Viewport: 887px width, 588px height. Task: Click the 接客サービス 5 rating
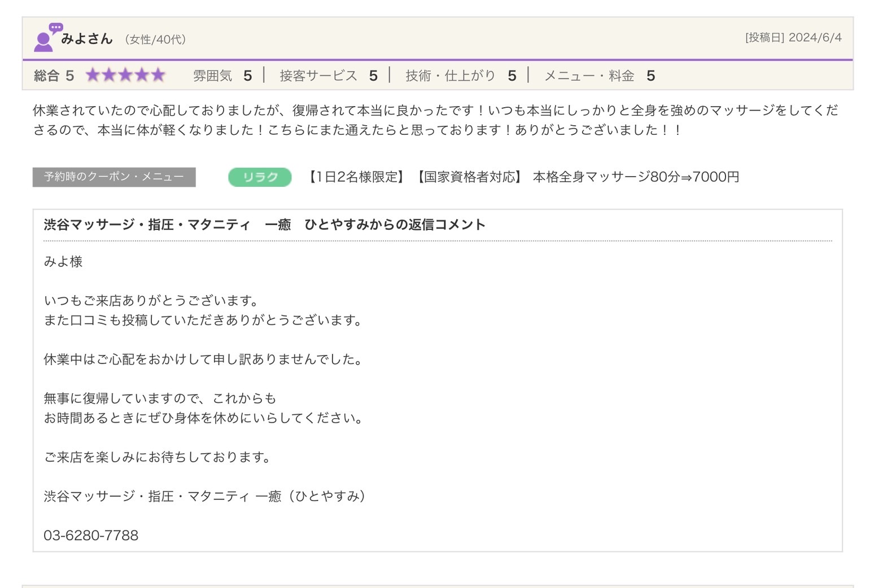329,76
